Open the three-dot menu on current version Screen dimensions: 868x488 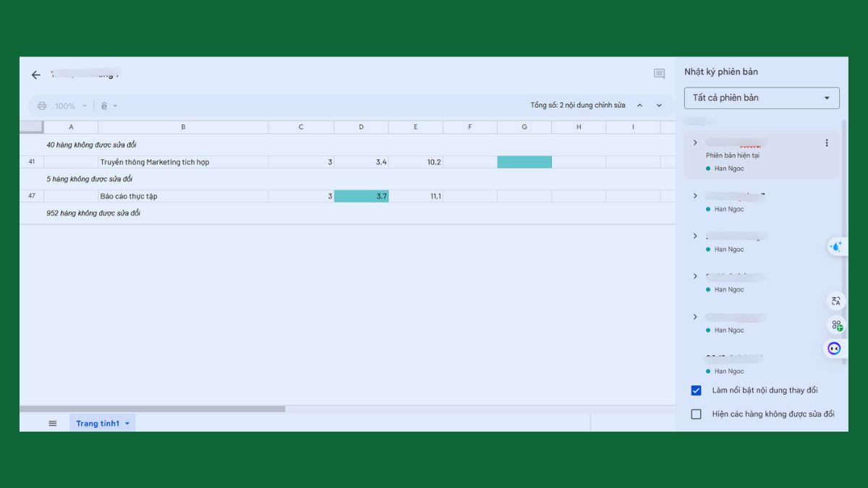point(826,142)
